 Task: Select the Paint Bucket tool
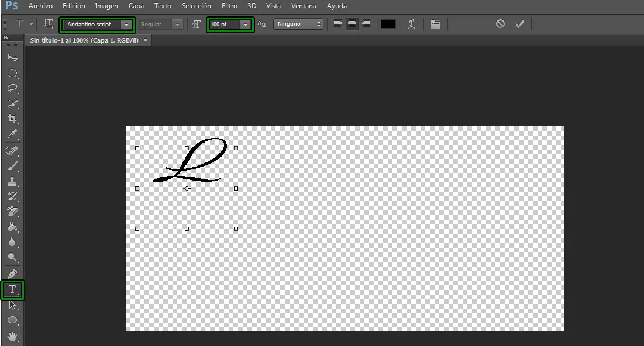(12, 227)
